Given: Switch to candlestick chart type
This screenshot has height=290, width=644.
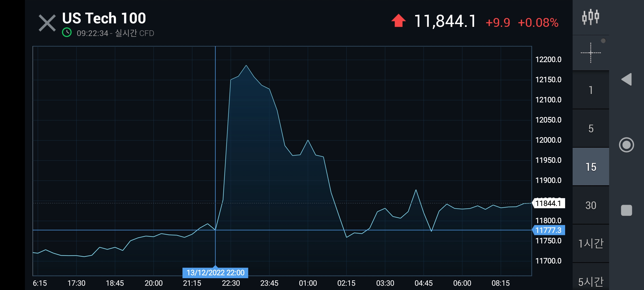Looking at the screenshot, I should tap(590, 17).
